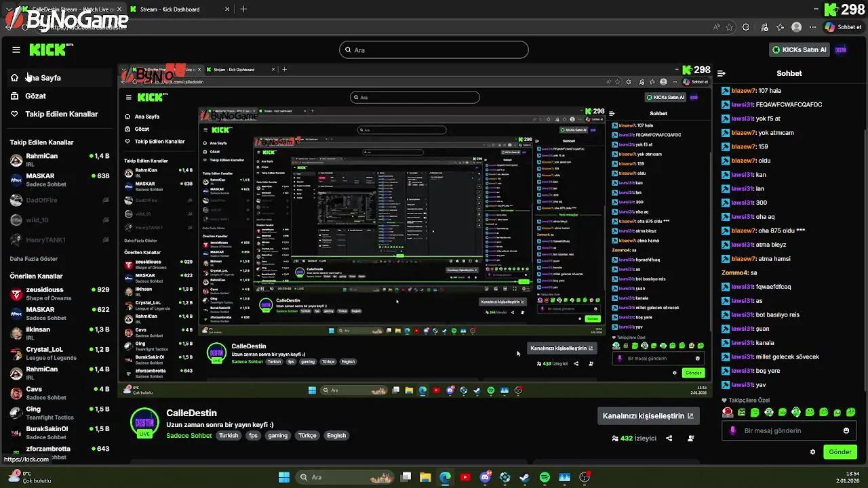Image resolution: width=868 pixels, height=488 pixels.
Task: Pick the headphone emote in Takipçilere Özel row
Action: click(x=769, y=412)
